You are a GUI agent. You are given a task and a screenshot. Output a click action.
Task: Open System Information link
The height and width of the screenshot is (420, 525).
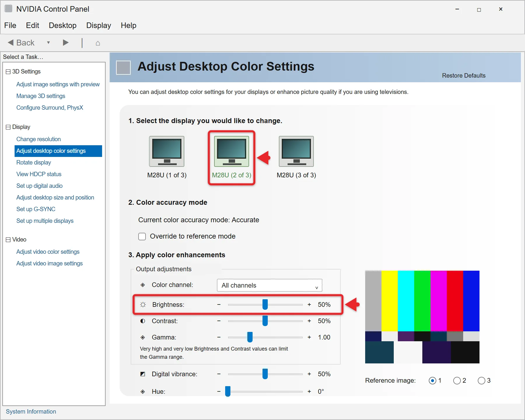(x=31, y=412)
